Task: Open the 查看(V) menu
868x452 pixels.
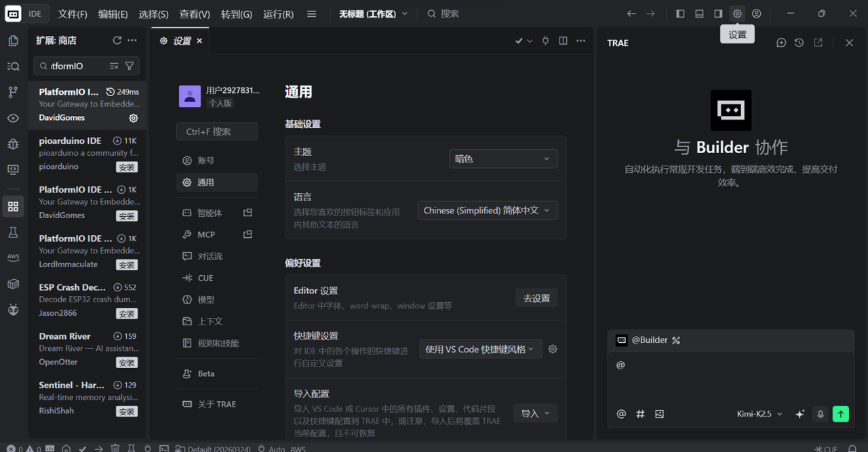Action: point(195,14)
